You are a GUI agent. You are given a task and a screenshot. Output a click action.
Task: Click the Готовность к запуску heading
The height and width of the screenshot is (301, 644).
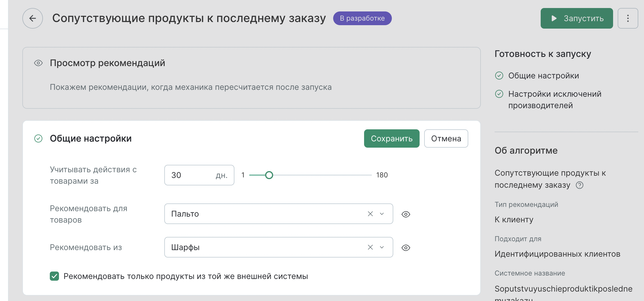[543, 54]
